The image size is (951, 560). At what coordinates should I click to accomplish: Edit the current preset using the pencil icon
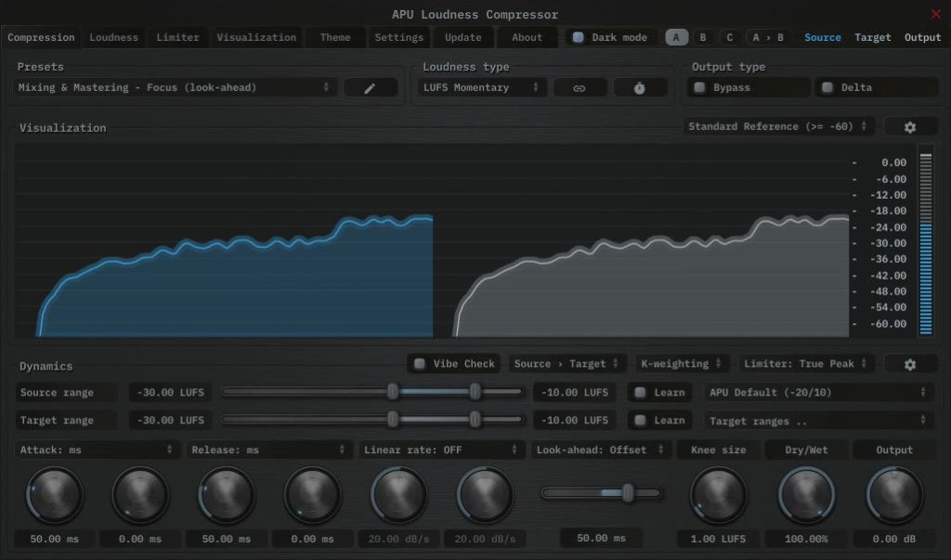coord(370,86)
